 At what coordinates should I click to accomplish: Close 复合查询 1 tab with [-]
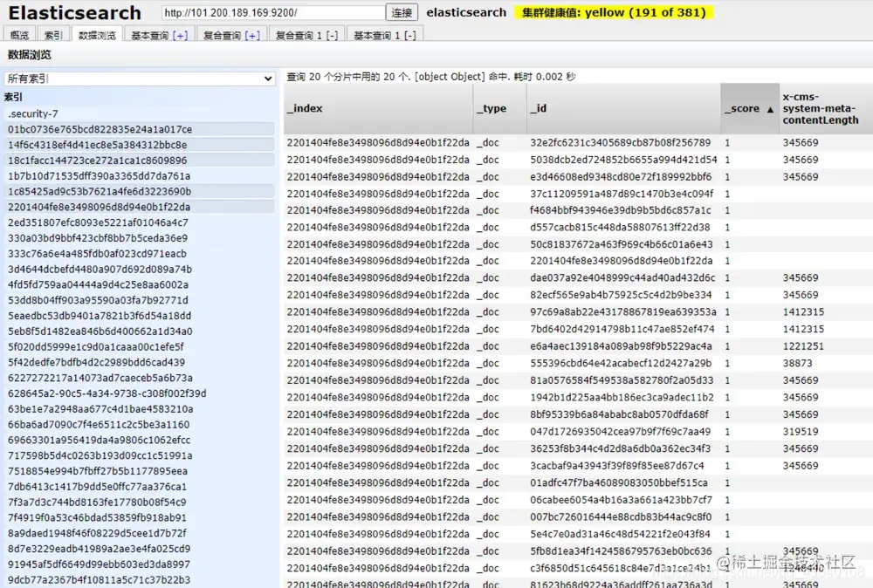point(332,36)
